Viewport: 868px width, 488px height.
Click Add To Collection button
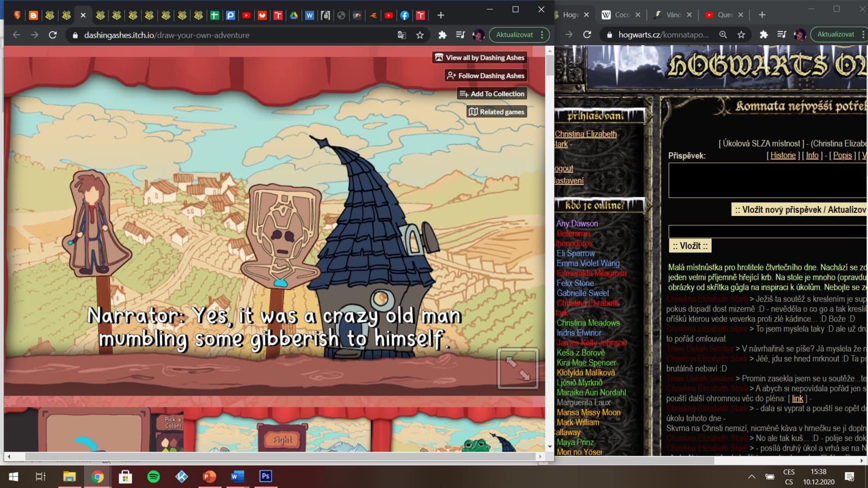[x=492, y=94]
